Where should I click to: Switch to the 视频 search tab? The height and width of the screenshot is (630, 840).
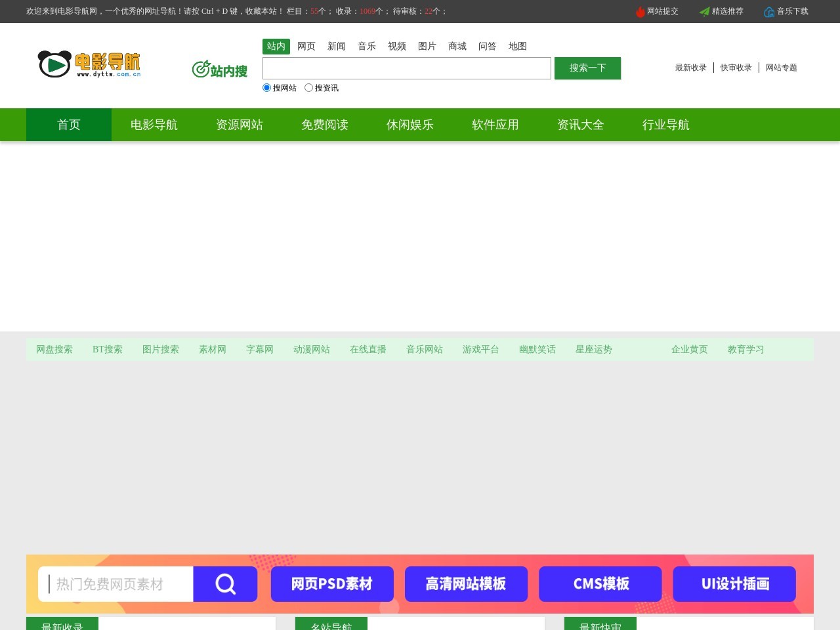click(397, 46)
